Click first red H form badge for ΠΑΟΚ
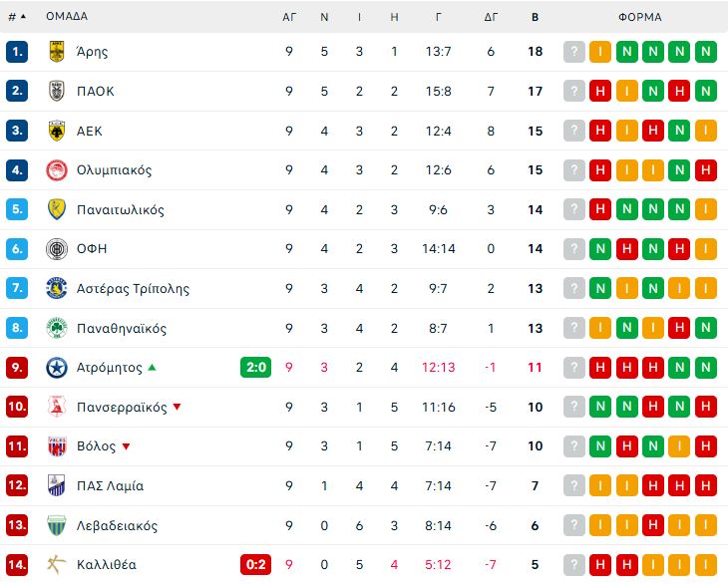 click(x=600, y=91)
